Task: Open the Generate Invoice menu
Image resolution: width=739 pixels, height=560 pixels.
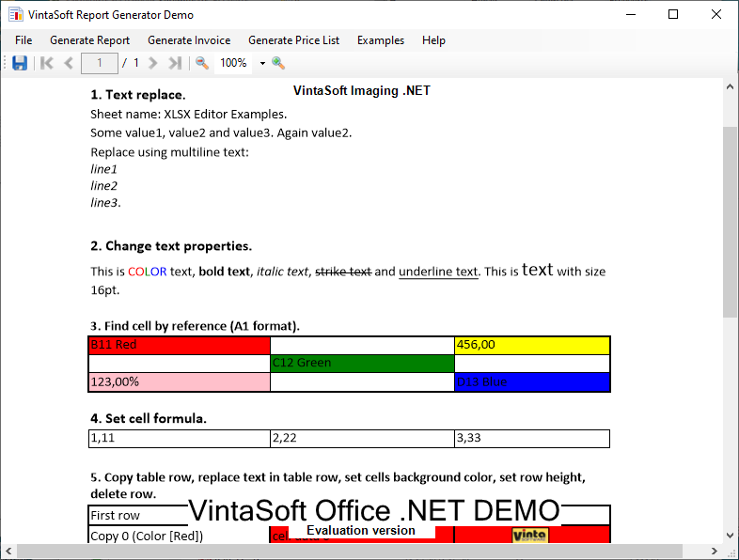Action: click(189, 40)
